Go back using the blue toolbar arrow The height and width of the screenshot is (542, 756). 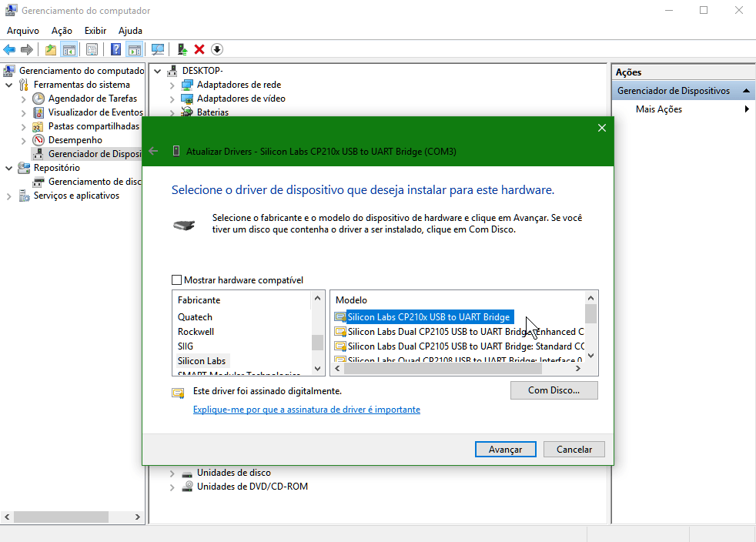[x=9, y=49]
